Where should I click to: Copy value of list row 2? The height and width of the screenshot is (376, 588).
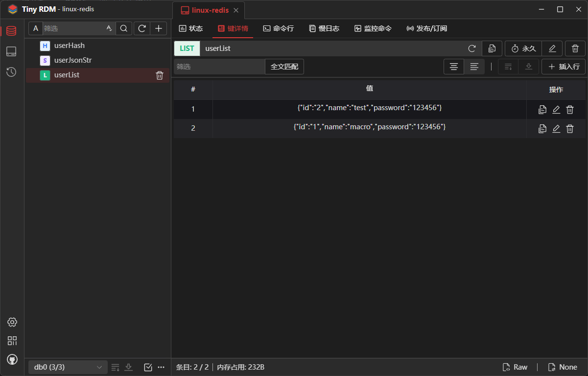coord(542,129)
